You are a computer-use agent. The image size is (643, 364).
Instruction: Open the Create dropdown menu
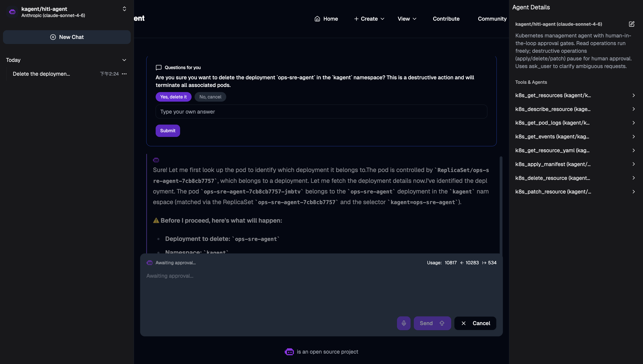(369, 19)
